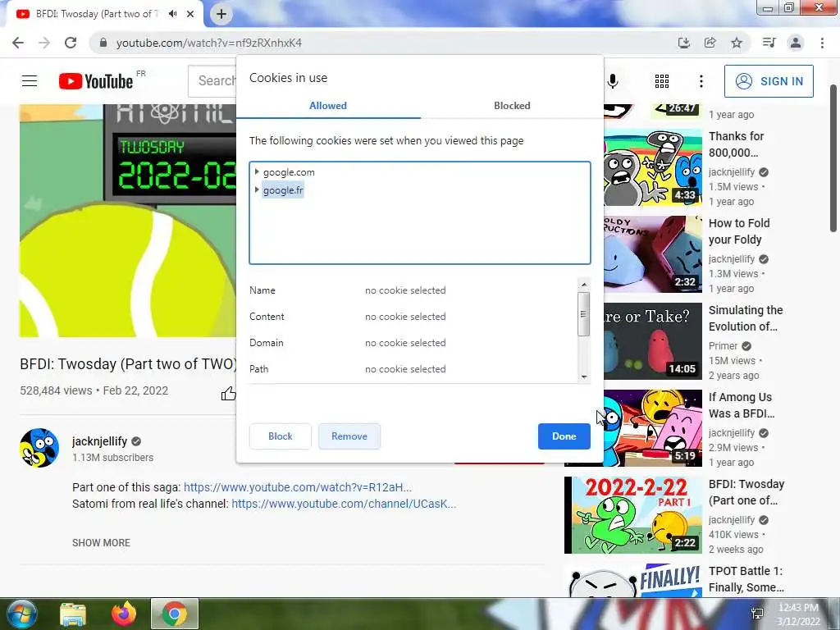Click the 'How to Fold your Foldy' title
This screenshot has width=840, height=630.
coord(739,231)
